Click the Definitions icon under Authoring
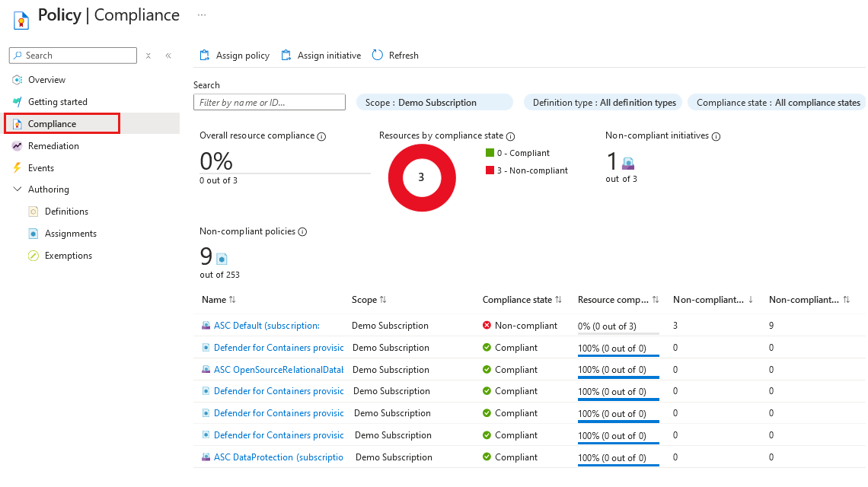This screenshot has width=868, height=487. 34,212
